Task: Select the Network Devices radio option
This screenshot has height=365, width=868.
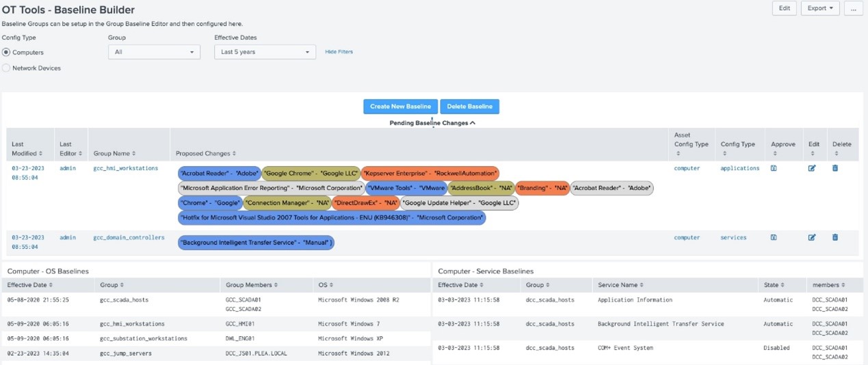Action: pos(7,68)
